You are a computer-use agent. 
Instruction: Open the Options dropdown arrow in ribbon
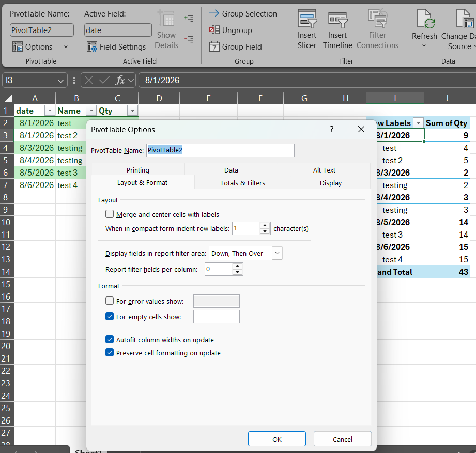click(x=66, y=46)
